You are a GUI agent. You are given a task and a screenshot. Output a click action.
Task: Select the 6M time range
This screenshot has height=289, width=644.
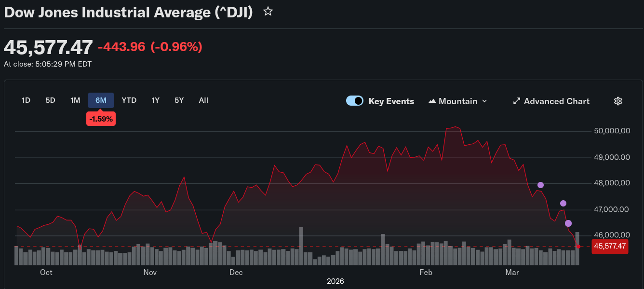click(101, 100)
